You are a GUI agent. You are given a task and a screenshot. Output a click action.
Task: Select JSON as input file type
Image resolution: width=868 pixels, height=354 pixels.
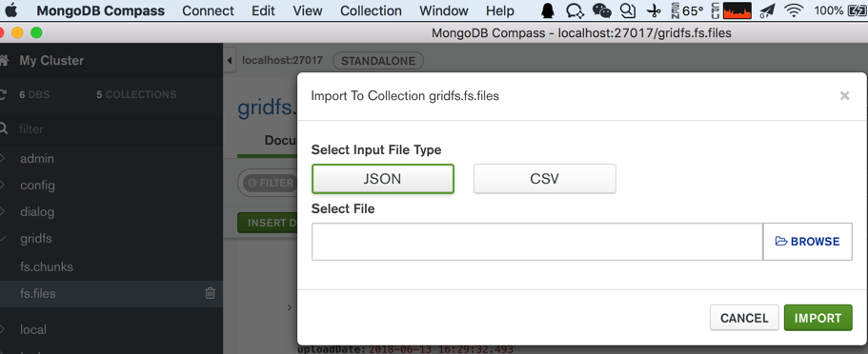382,179
